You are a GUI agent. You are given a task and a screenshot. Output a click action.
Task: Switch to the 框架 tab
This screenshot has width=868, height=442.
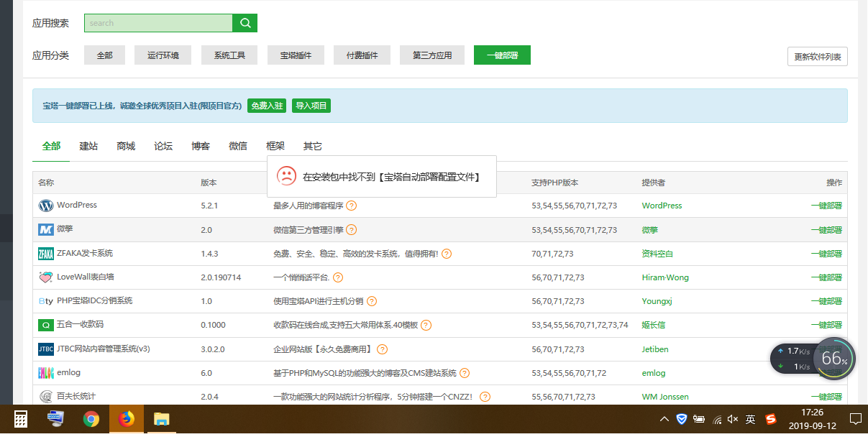tap(275, 146)
